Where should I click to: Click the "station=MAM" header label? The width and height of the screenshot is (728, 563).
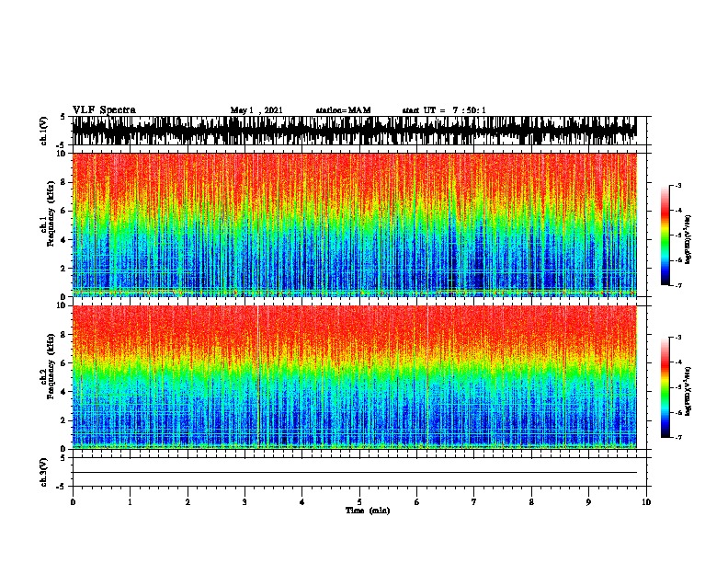click(343, 110)
